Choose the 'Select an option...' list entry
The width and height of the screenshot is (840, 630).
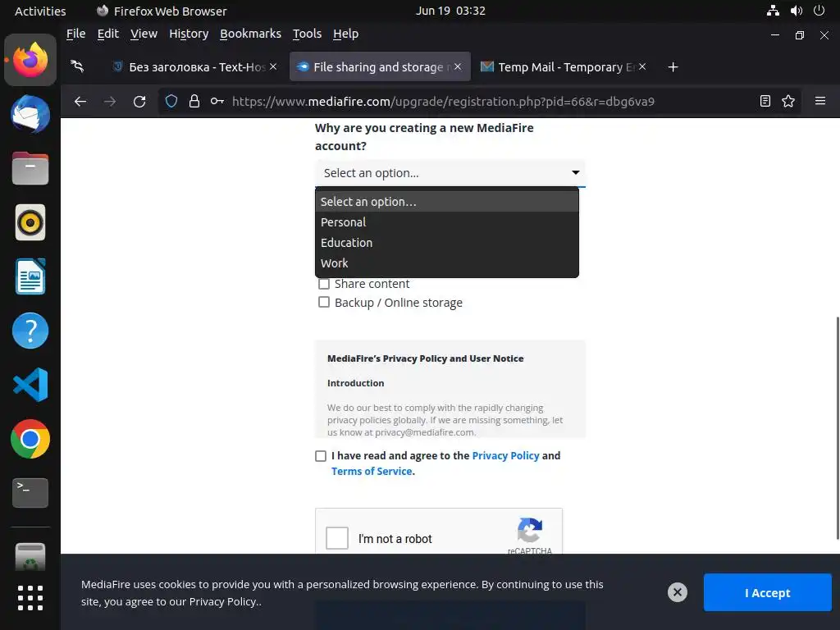tap(447, 202)
